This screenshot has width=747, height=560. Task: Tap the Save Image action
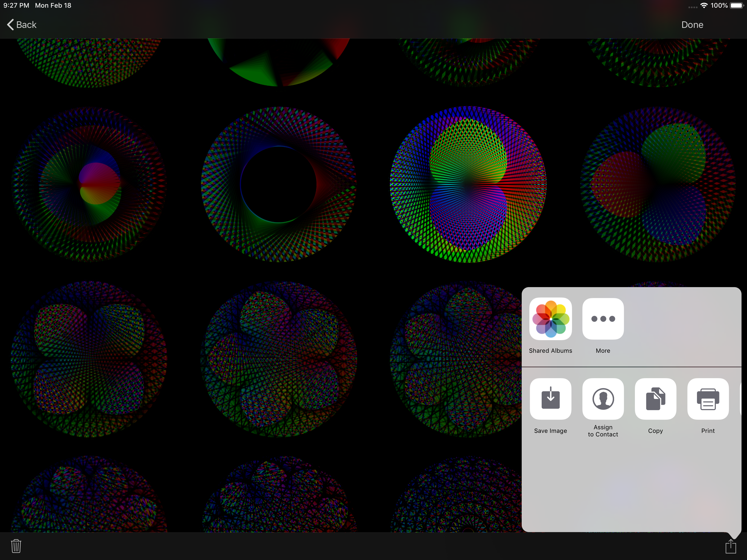[550, 399]
